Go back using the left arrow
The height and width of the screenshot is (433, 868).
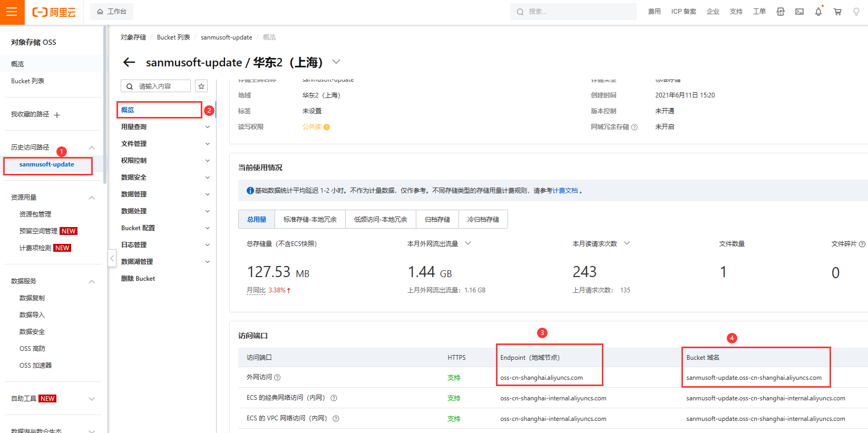129,62
